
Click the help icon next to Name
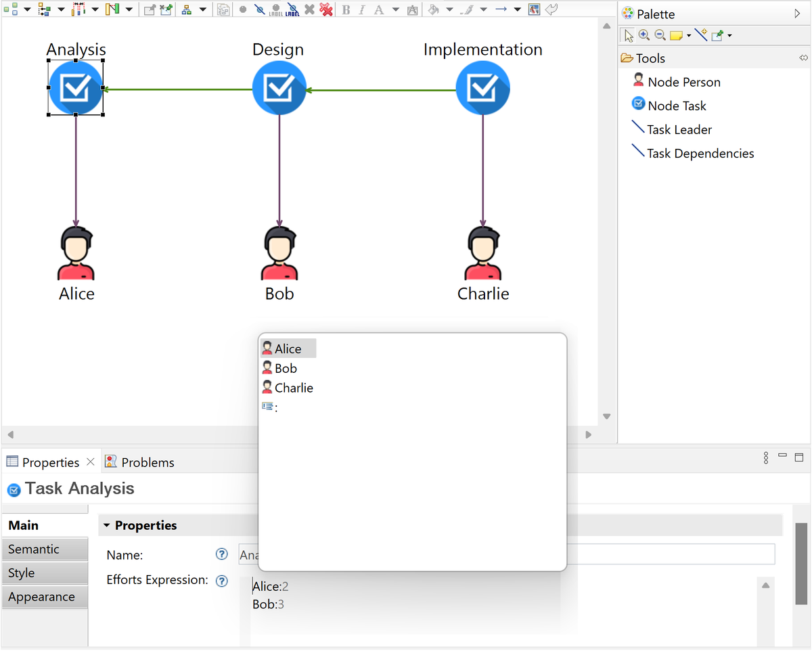[x=221, y=554]
